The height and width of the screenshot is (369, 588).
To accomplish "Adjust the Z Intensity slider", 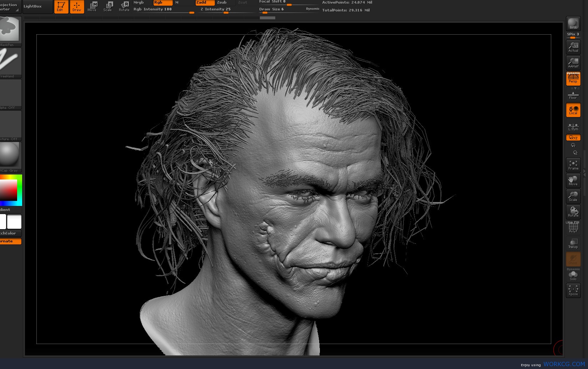I will coord(227,10).
